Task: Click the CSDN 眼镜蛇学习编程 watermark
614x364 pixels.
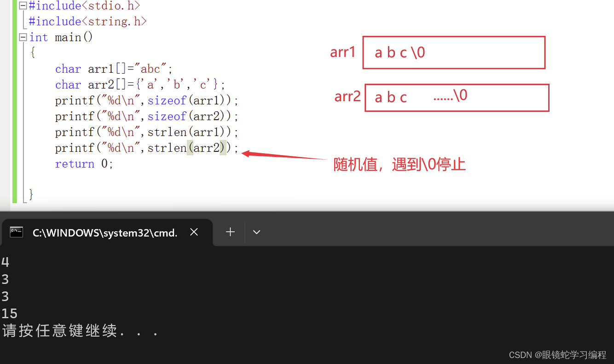Action: coord(560,355)
